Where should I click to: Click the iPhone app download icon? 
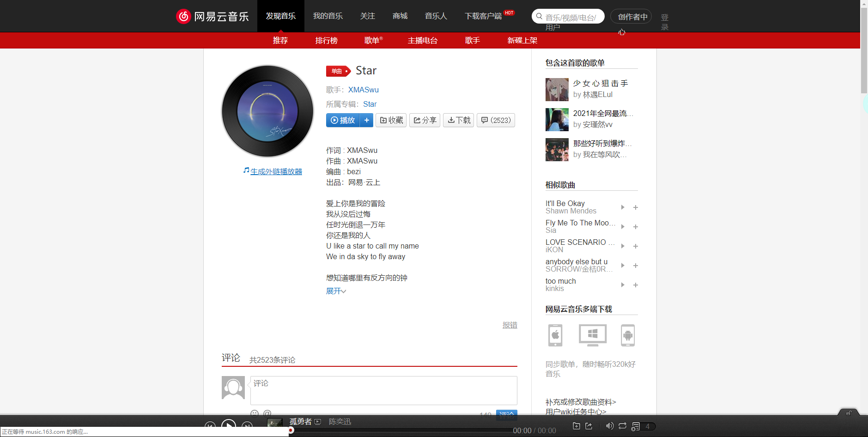(555, 335)
